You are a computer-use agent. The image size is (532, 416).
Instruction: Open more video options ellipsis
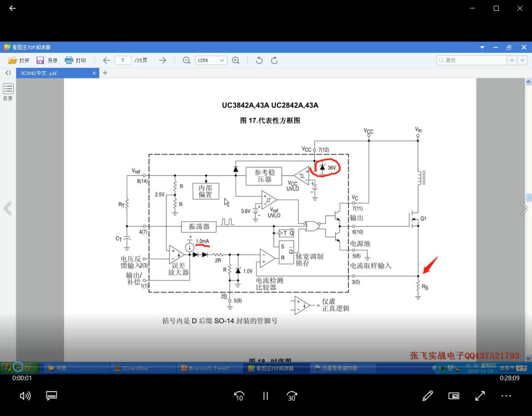(x=506, y=396)
